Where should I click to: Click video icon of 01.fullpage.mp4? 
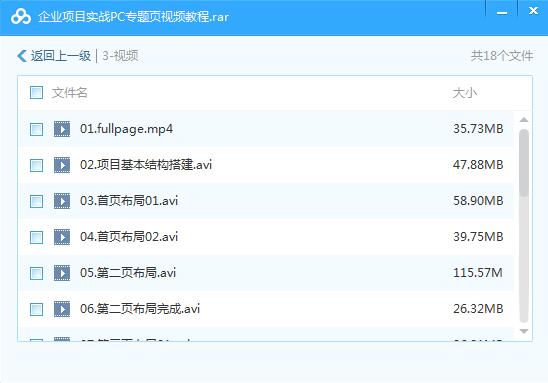[x=62, y=129]
